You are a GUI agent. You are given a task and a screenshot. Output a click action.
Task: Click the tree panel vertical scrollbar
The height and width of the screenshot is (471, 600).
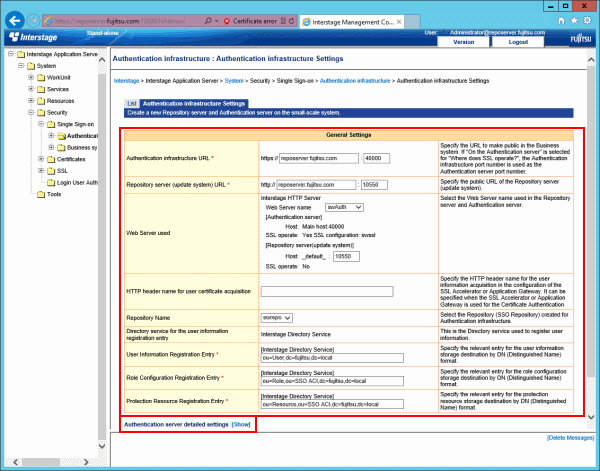tap(102, 253)
